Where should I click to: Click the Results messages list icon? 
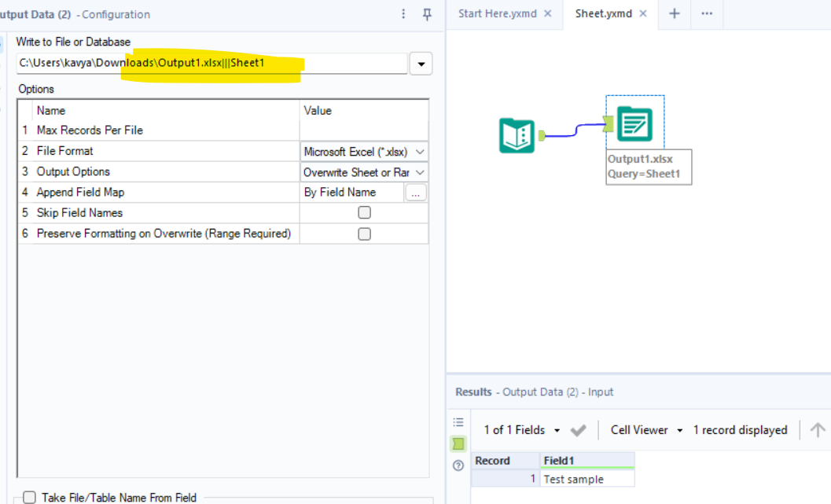pyautogui.click(x=458, y=422)
